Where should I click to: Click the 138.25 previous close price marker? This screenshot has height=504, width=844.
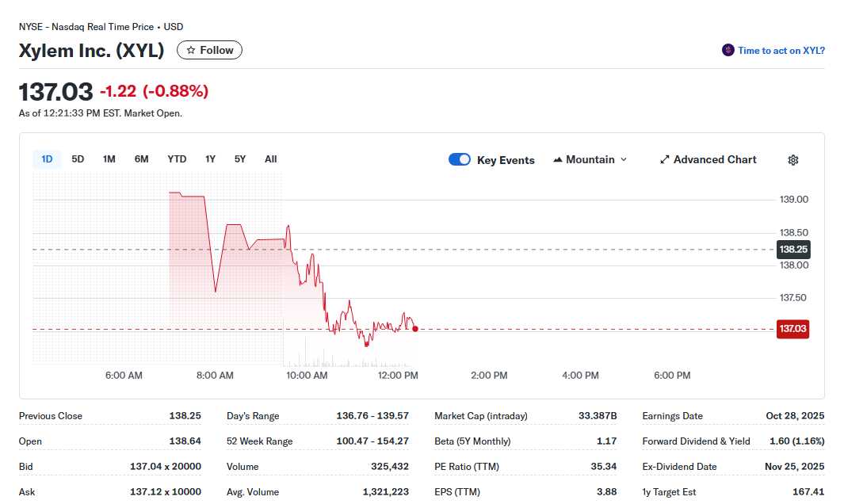coord(792,249)
